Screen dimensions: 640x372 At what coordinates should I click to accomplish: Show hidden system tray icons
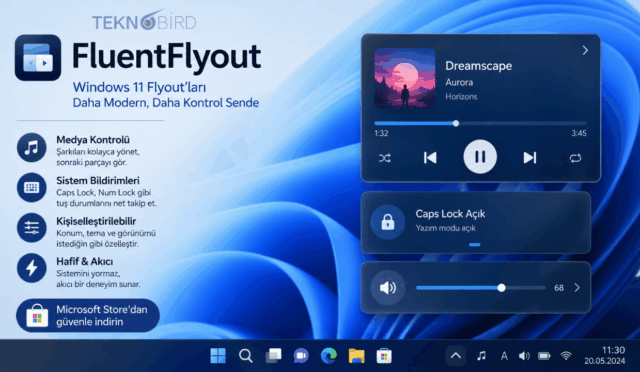click(x=456, y=356)
